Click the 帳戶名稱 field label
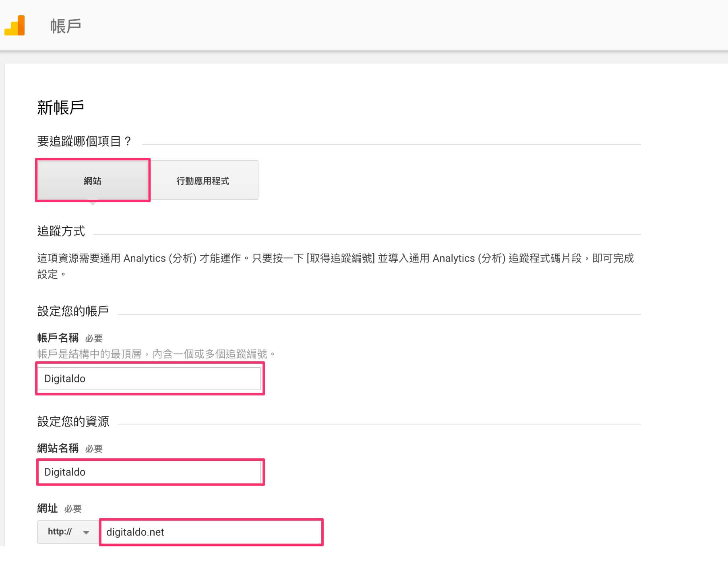The width and height of the screenshot is (728, 563). pyautogui.click(x=58, y=337)
